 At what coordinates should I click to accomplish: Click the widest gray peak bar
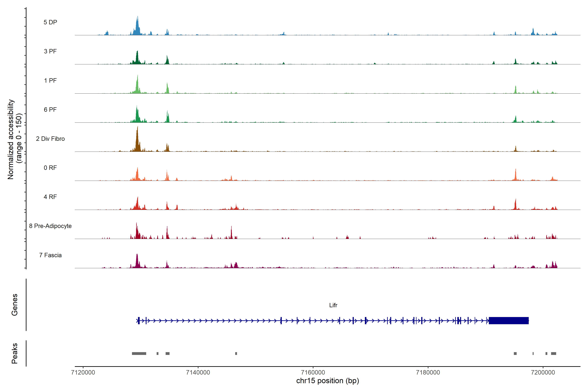(x=139, y=353)
